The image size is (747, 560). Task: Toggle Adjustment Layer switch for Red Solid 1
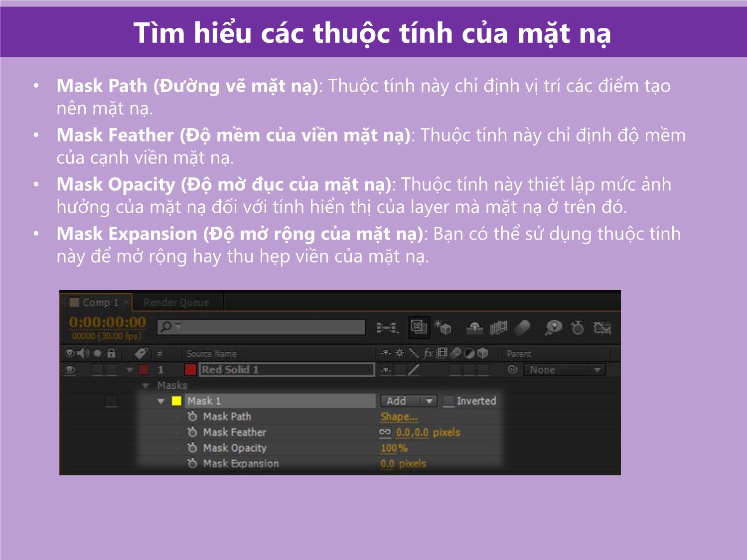[469, 370]
